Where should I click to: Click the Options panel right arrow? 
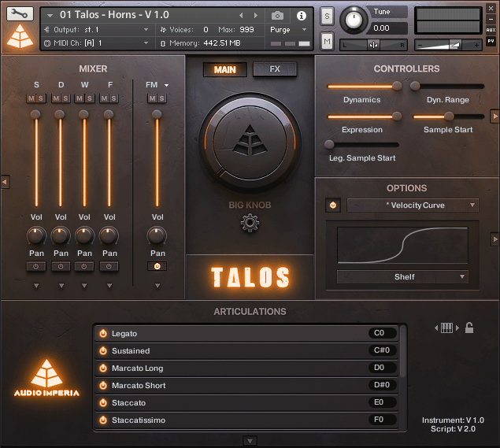click(x=495, y=239)
